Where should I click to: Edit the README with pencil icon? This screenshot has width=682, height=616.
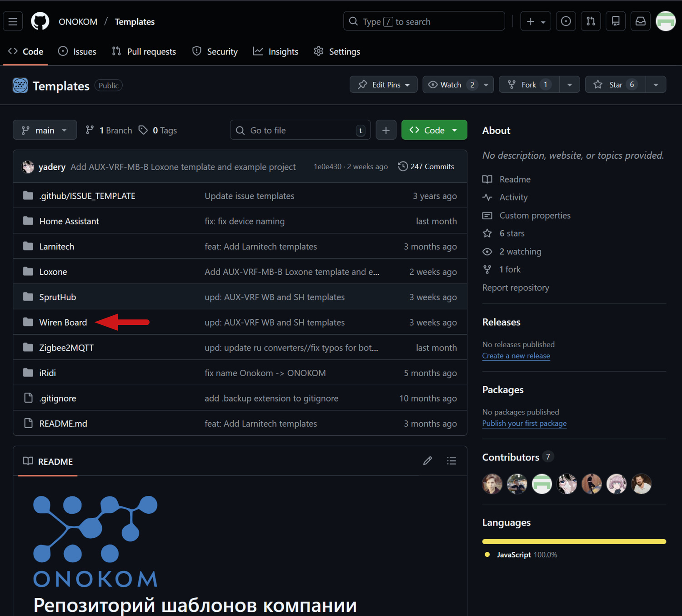(427, 461)
